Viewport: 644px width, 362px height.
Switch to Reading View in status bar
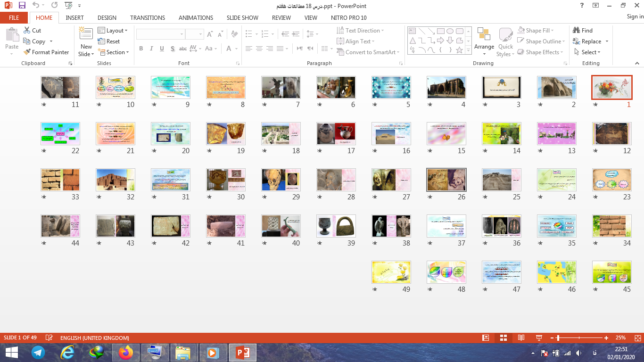tap(521, 338)
